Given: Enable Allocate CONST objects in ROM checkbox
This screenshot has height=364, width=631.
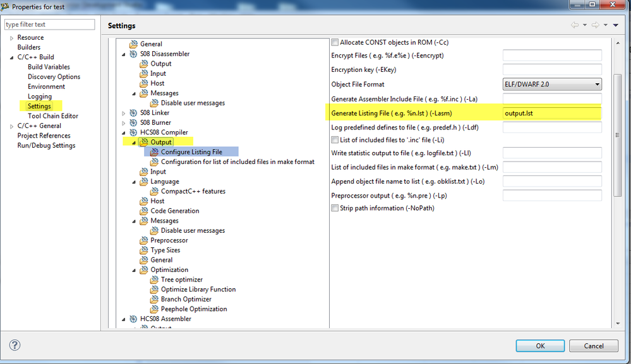Looking at the screenshot, I should (335, 42).
